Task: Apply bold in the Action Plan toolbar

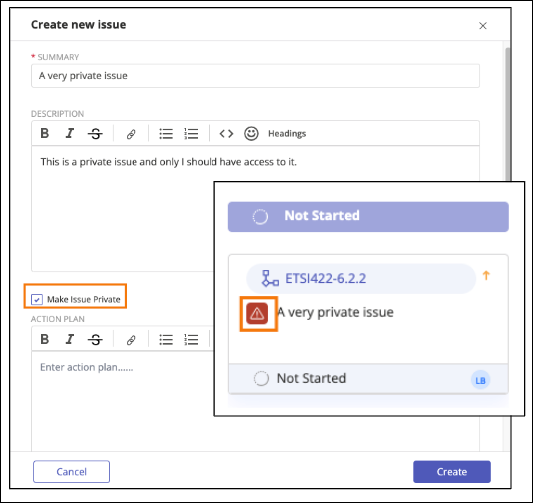Action: coord(45,339)
